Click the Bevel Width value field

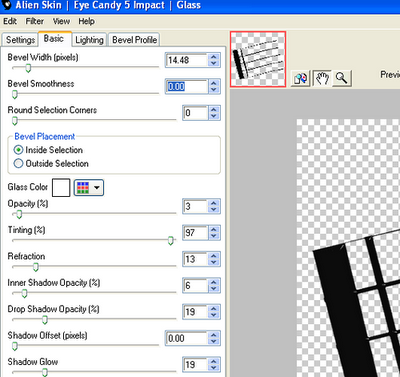pos(187,60)
